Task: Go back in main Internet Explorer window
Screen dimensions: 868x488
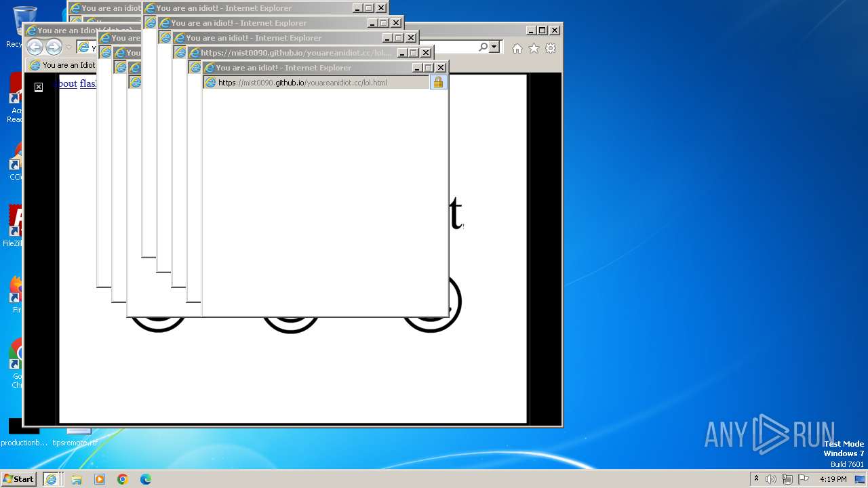Action: pos(35,47)
